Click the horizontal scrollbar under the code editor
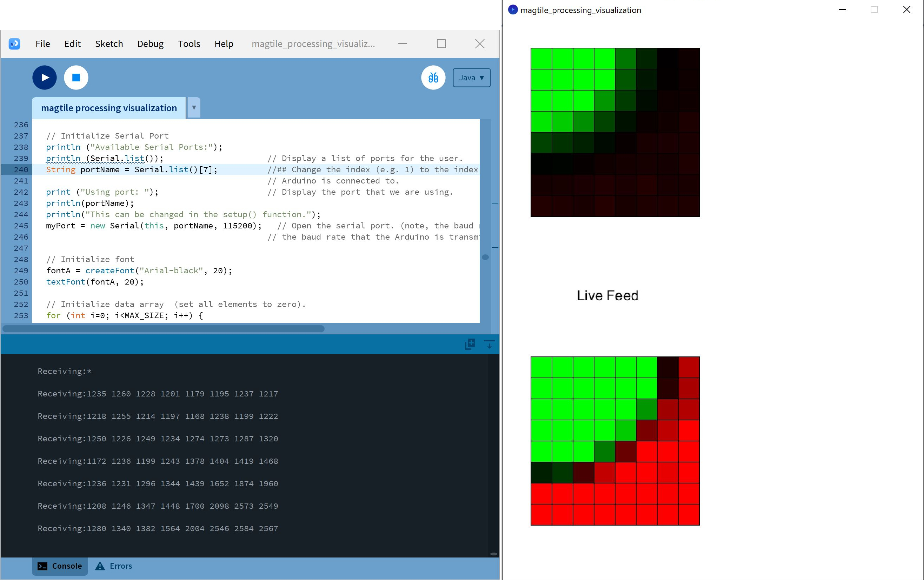Image resolution: width=924 pixels, height=581 pixels. point(164,328)
